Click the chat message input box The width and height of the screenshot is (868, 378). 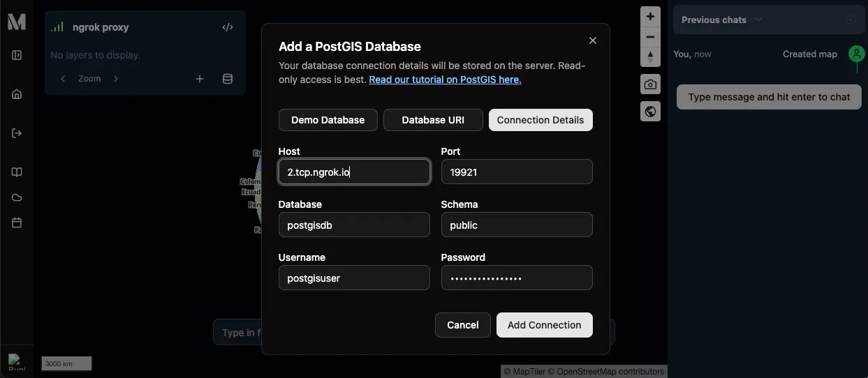[769, 97]
